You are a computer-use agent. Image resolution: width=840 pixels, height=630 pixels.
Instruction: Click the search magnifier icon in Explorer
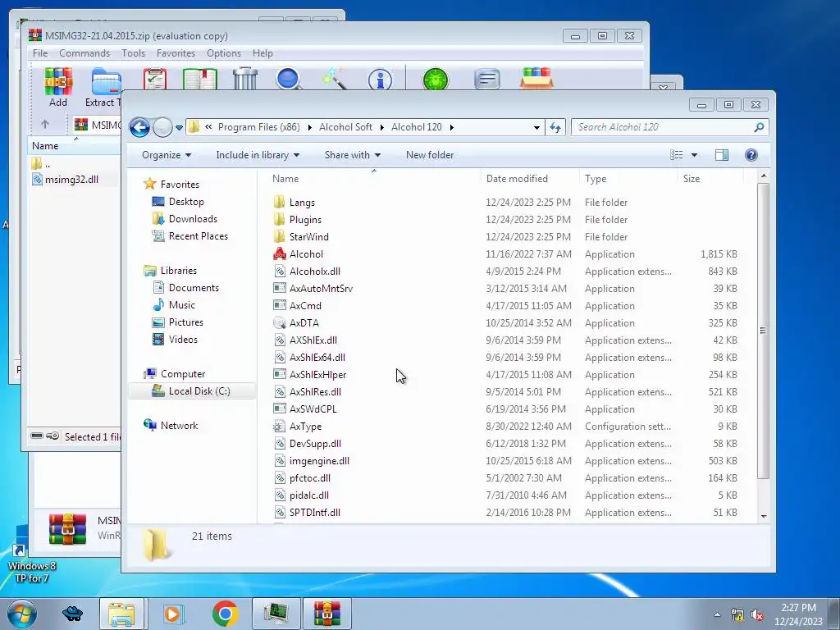click(759, 127)
